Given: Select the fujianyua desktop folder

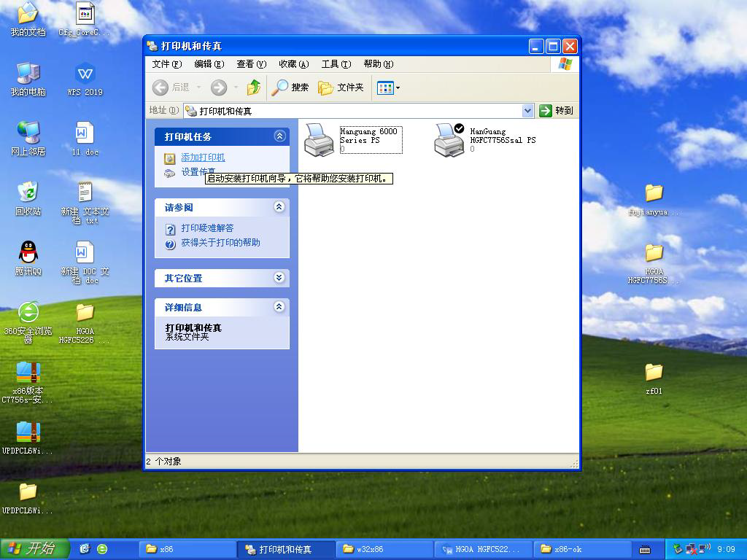Looking at the screenshot, I should click(654, 200).
